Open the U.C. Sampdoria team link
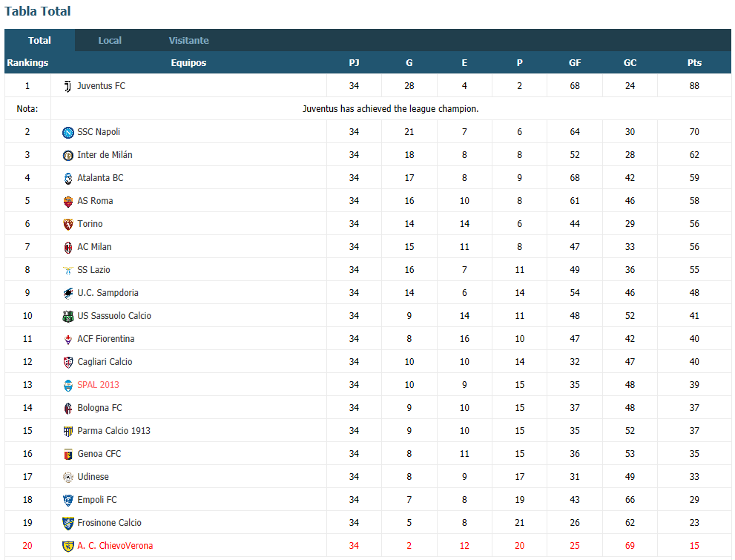 (108, 293)
